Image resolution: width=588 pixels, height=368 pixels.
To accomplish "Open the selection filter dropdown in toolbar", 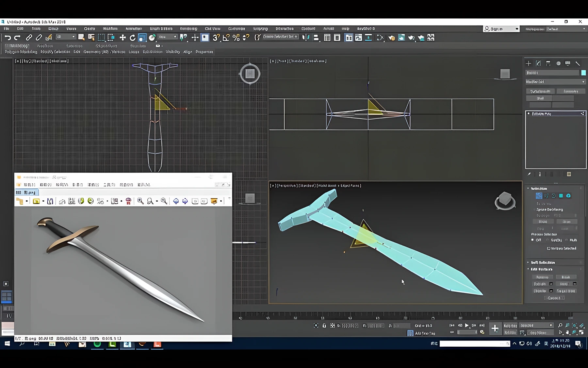I will click(66, 37).
